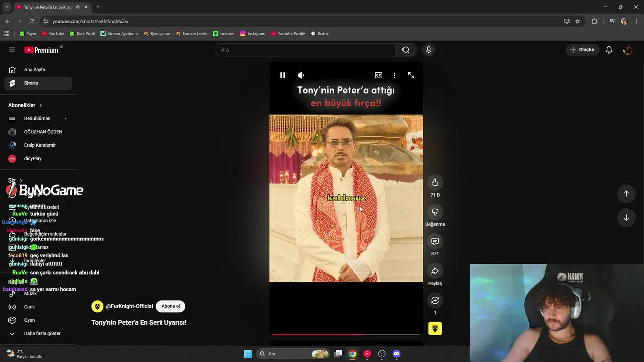Share this Short via Paylaş
The width and height of the screenshot is (644, 362).
click(435, 271)
